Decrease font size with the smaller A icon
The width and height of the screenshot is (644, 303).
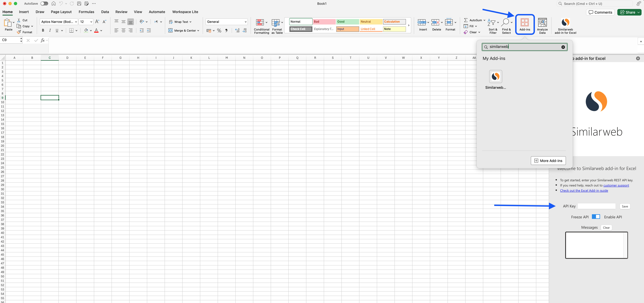[x=104, y=22]
